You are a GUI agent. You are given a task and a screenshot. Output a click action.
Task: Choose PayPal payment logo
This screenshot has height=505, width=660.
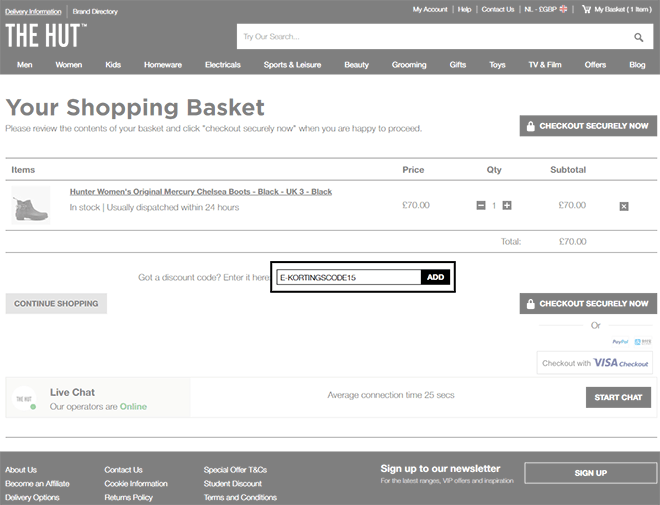click(x=620, y=342)
